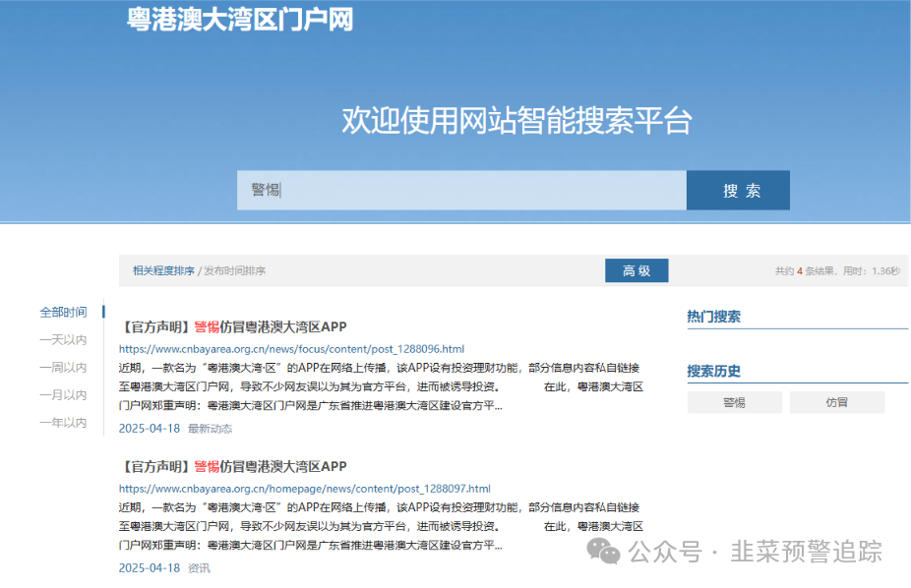
Task: Filter results to 一天以内
Action: (63, 339)
